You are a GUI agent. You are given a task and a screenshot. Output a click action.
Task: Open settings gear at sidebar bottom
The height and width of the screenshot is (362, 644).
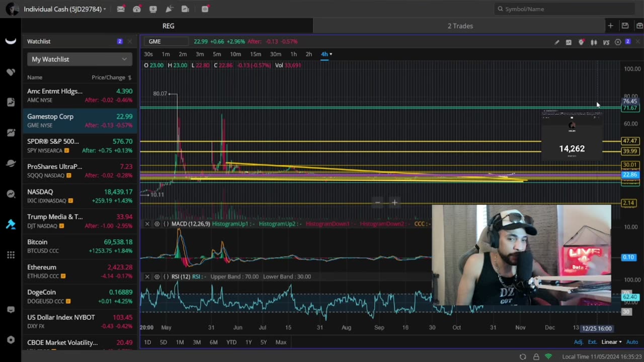click(x=11, y=340)
